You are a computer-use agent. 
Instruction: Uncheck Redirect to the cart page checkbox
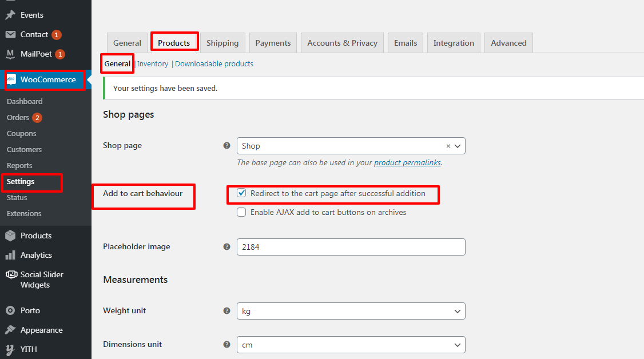click(241, 193)
